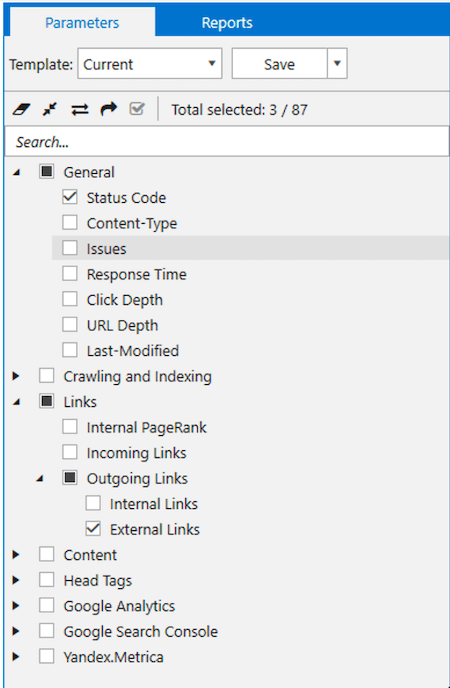Click the collapse-all arrows icon
Image resolution: width=450 pixels, height=688 pixels.
coord(50,109)
